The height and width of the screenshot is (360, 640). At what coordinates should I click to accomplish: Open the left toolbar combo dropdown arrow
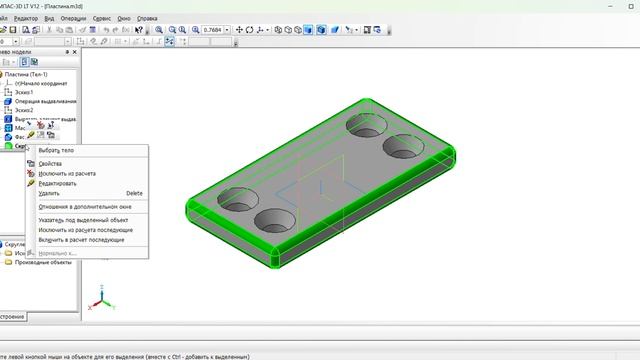(16, 42)
